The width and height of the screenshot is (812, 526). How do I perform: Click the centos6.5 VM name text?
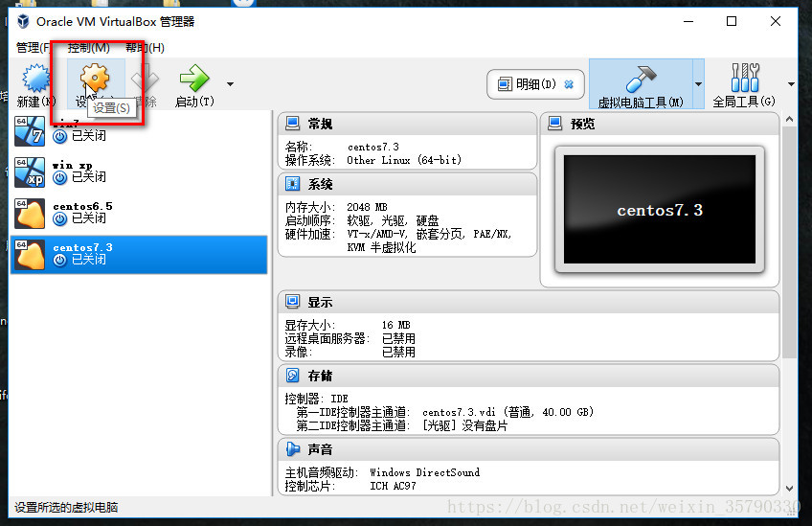[82, 206]
